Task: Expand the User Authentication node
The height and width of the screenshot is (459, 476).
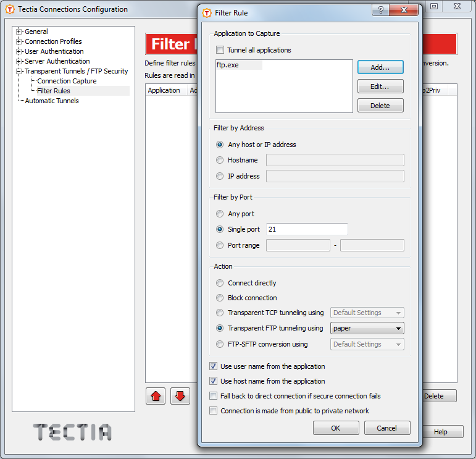Action: point(19,51)
